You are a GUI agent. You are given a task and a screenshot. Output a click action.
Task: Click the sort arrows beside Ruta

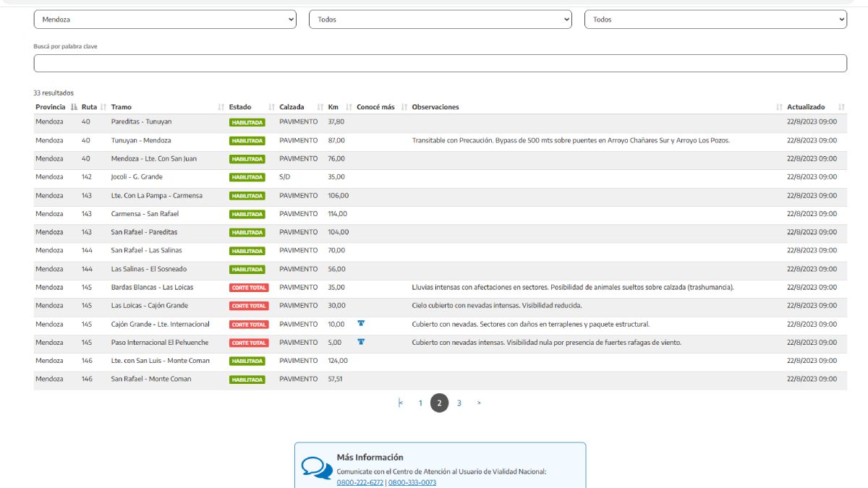pos(103,107)
